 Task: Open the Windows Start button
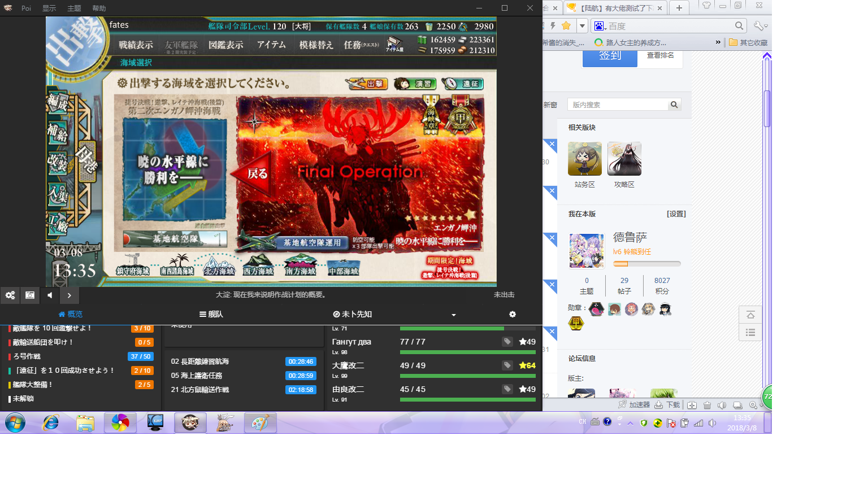pos(15,422)
